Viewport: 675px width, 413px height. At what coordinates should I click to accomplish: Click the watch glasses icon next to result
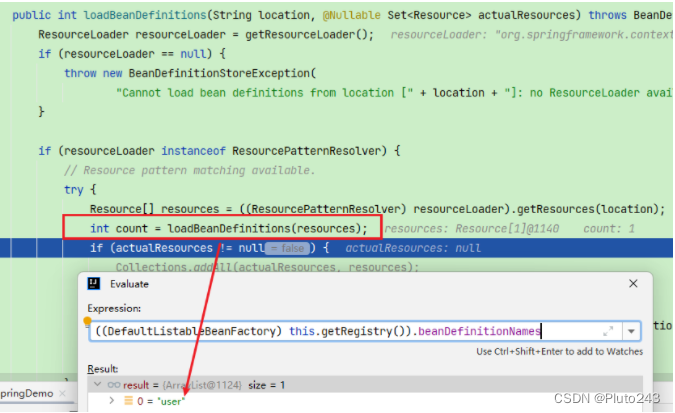pyautogui.click(x=114, y=385)
